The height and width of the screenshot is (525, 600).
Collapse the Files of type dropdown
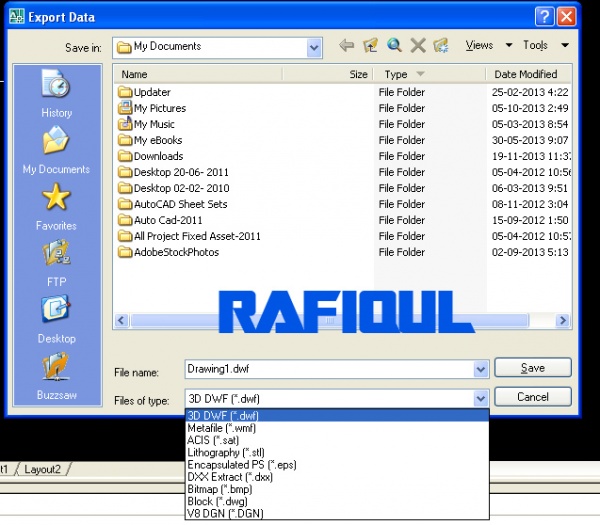point(480,398)
